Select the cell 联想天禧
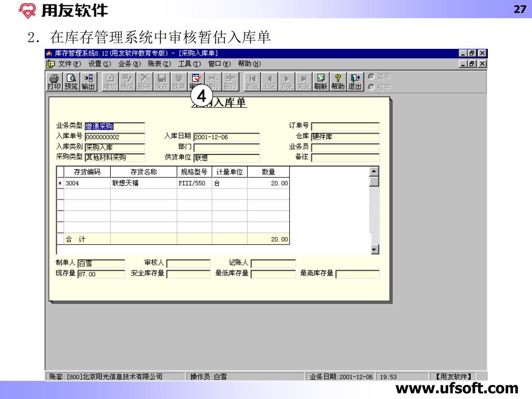Image resolution: width=532 pixels, height=399 pixels. [143, 183]
